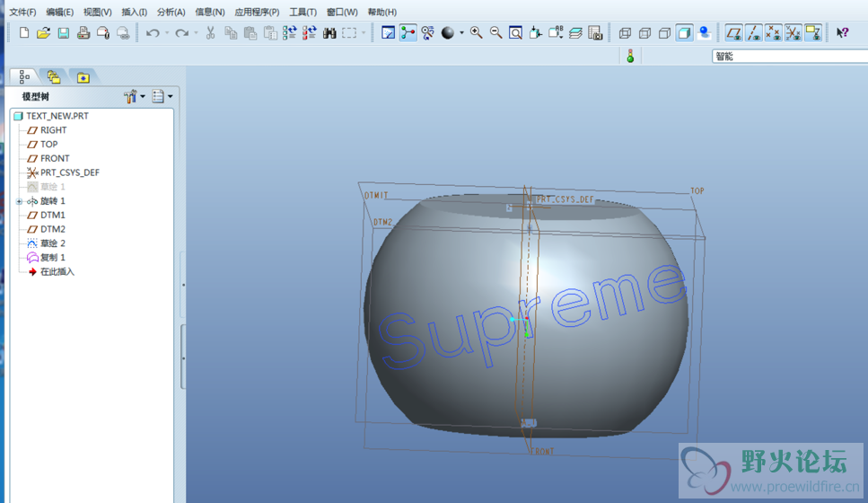Expand the 旋转 1 feature node
Screen dimensions: 868x503
[20, 201]
